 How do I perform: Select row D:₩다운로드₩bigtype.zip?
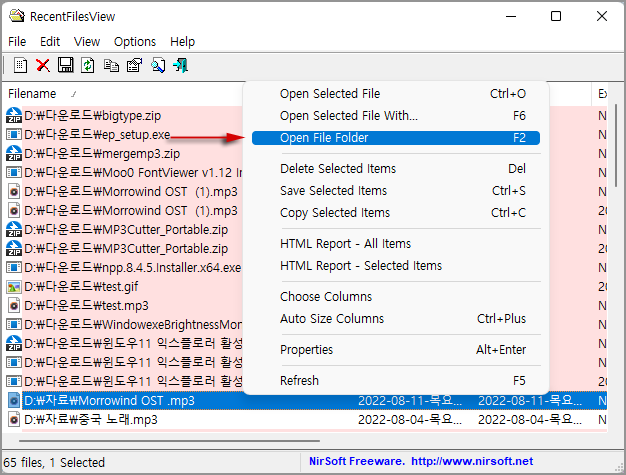[92, 116]
